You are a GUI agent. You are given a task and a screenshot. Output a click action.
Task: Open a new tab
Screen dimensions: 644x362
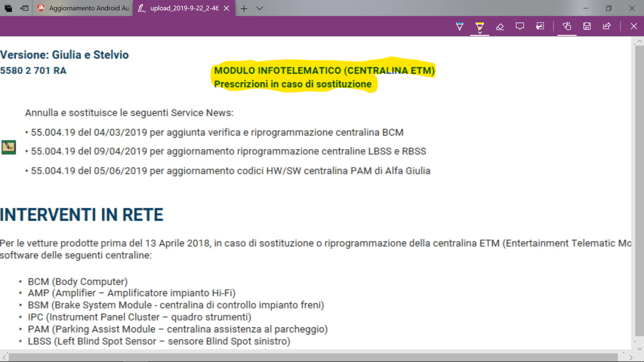pyautogui.click(x=244, y=8)
